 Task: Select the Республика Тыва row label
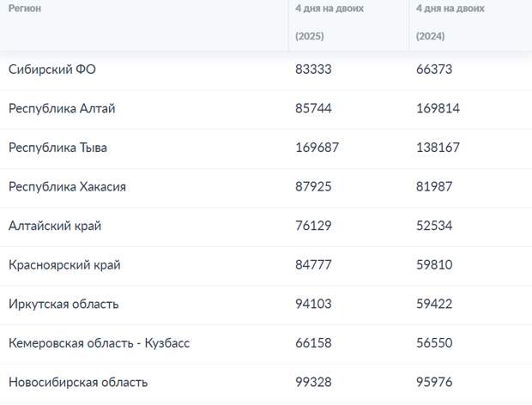tap(57, 148)
